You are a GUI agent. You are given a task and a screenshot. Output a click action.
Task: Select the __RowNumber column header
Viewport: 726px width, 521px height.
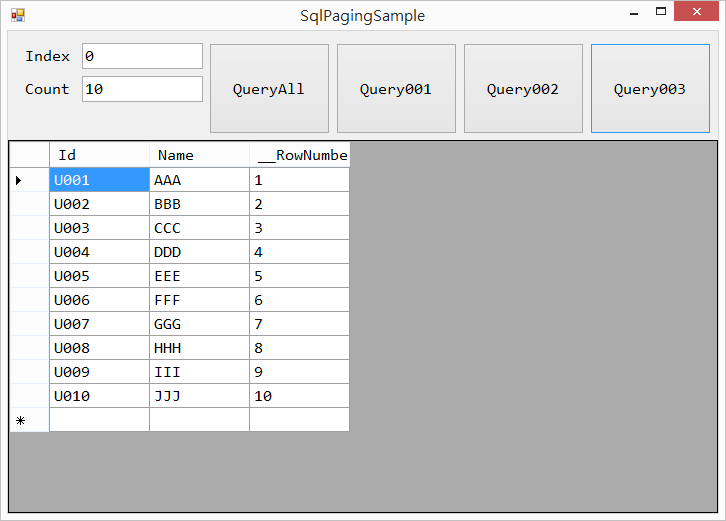pyautogui.click(x=299, y=155)
